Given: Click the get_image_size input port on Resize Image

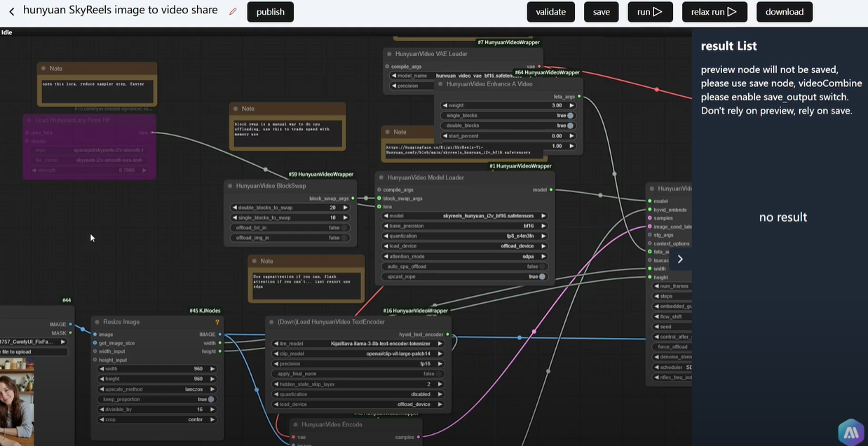Looking at the screenshot, I should [95, 343].
